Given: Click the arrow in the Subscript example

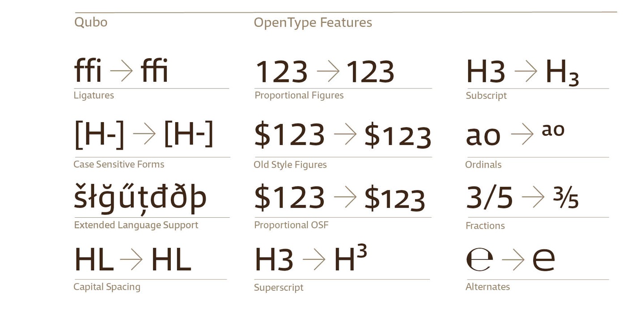Looking at the screenshot, I should click(x=525, y=71).
